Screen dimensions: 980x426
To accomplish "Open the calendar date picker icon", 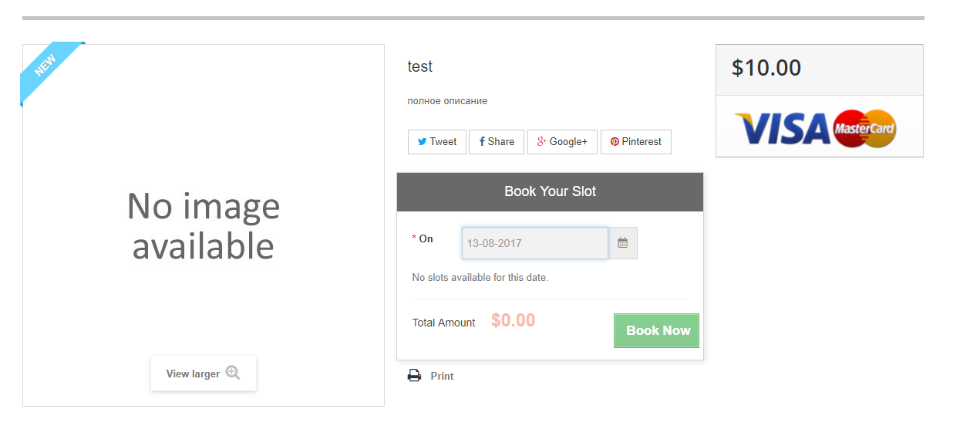I will (x=622, y=243).
